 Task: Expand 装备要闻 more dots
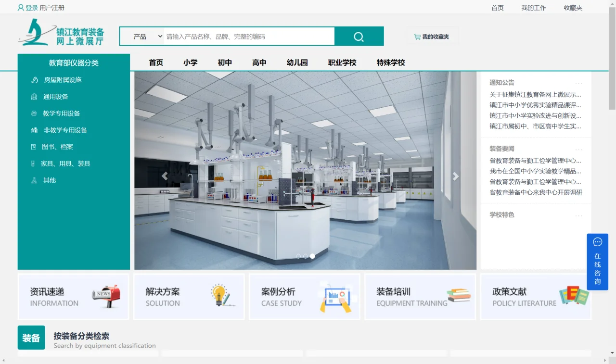(578, 150)
